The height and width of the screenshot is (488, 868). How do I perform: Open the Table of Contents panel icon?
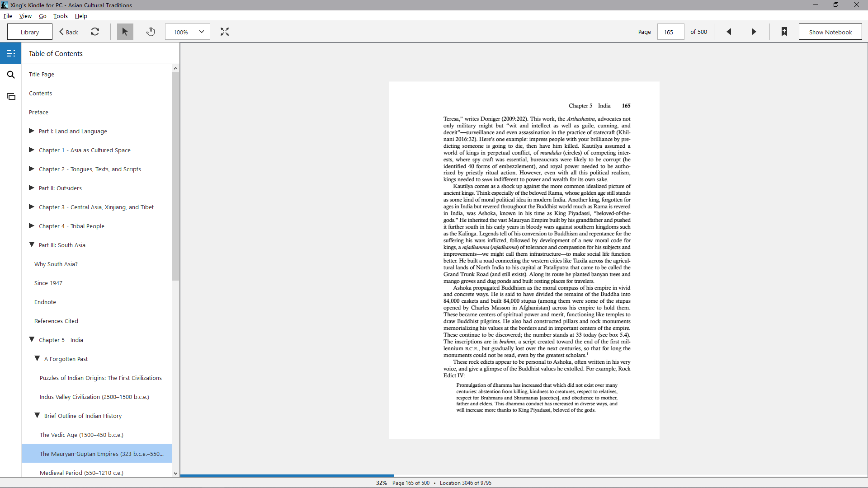click(x=11, y=53)
